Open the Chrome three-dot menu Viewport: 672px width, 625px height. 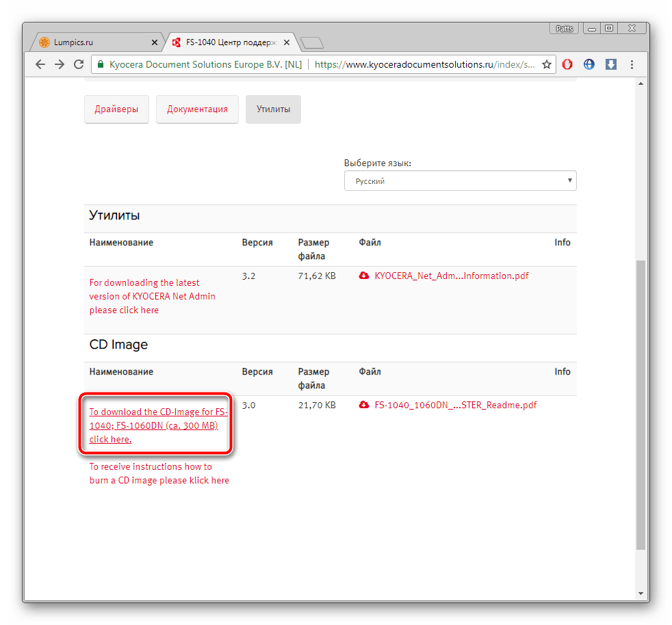coord(632,64)
